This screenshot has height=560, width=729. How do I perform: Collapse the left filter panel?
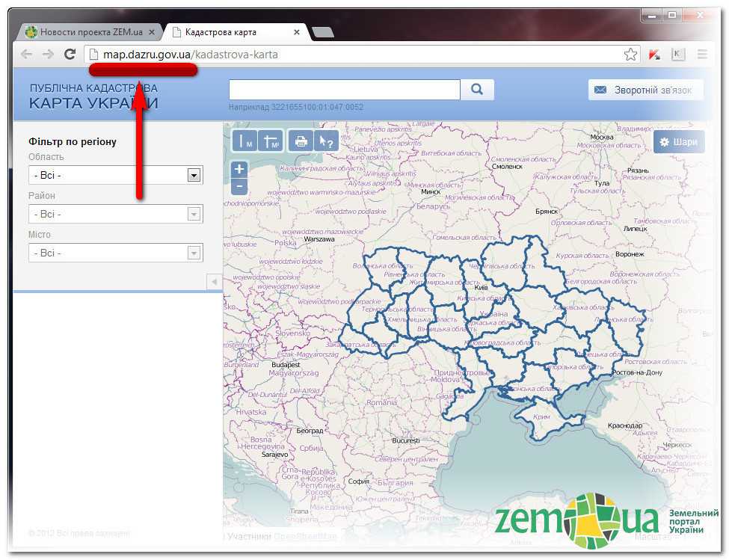coord(214,281)
